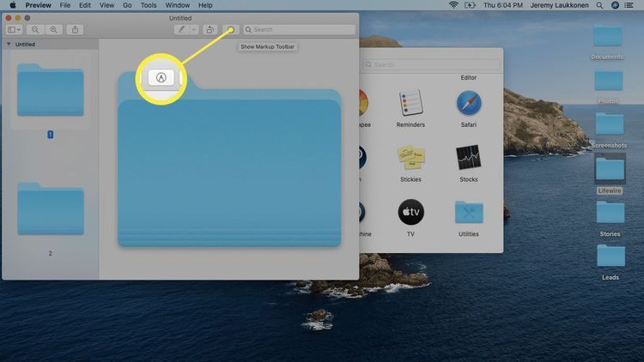Select the second folder page thumbnail
644x362 pixels.
point(50,208)
